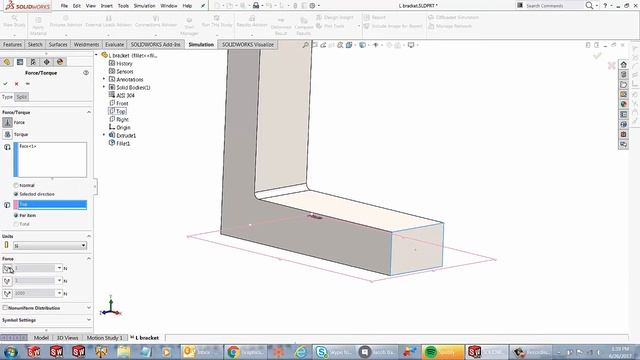Viewport: 640px width, 360px height.
Task: Cancel Force/Torque with red X
Action: [17, 84]
